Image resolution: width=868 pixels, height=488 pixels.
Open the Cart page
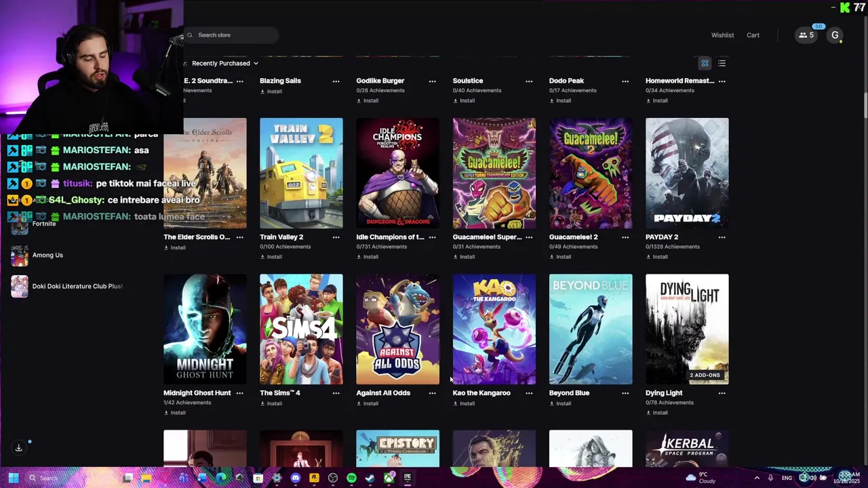(753, 35)
